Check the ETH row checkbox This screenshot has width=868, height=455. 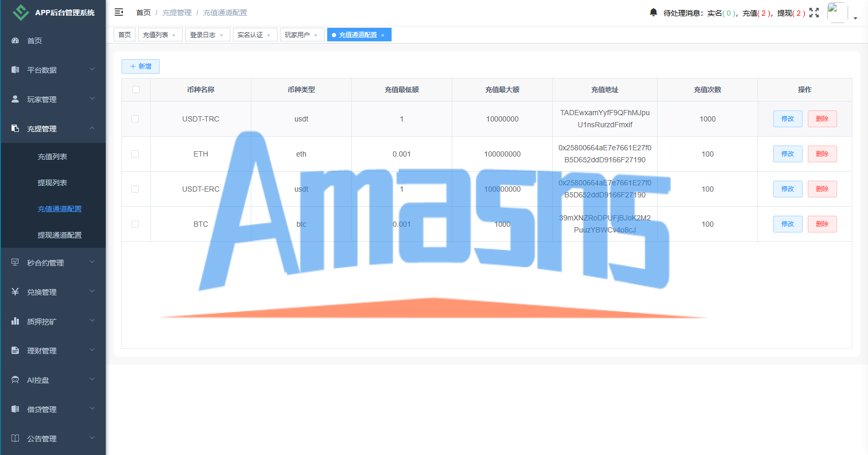point(135,154)
